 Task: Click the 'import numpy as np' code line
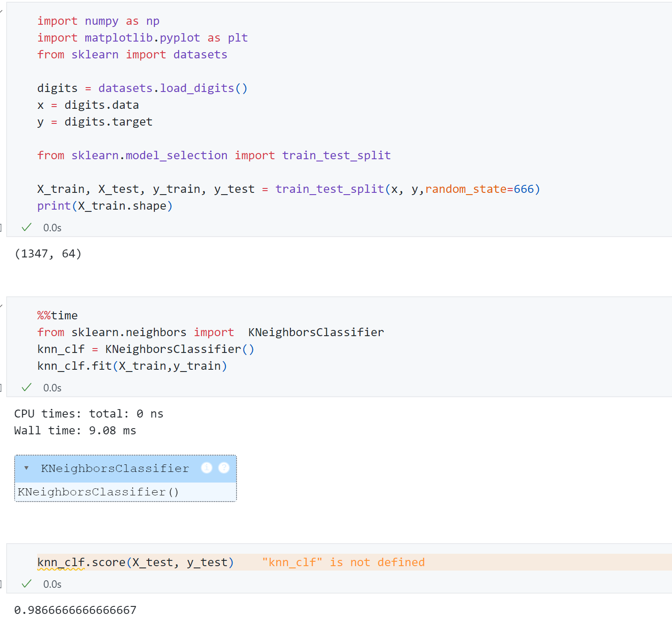click(98, 21)
